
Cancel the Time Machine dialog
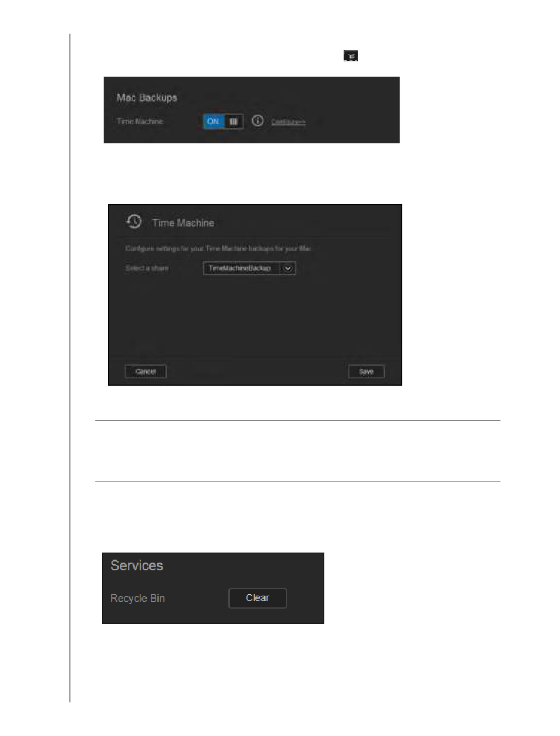146,372
